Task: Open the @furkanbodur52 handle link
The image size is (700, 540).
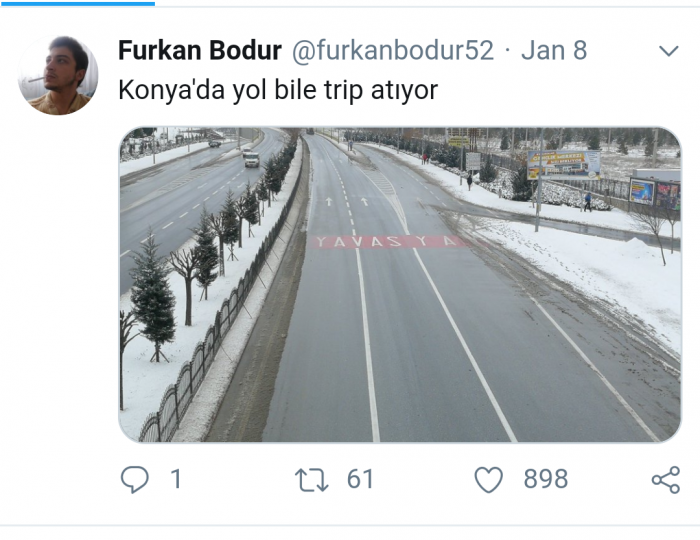Action: (x=393, y=50)
